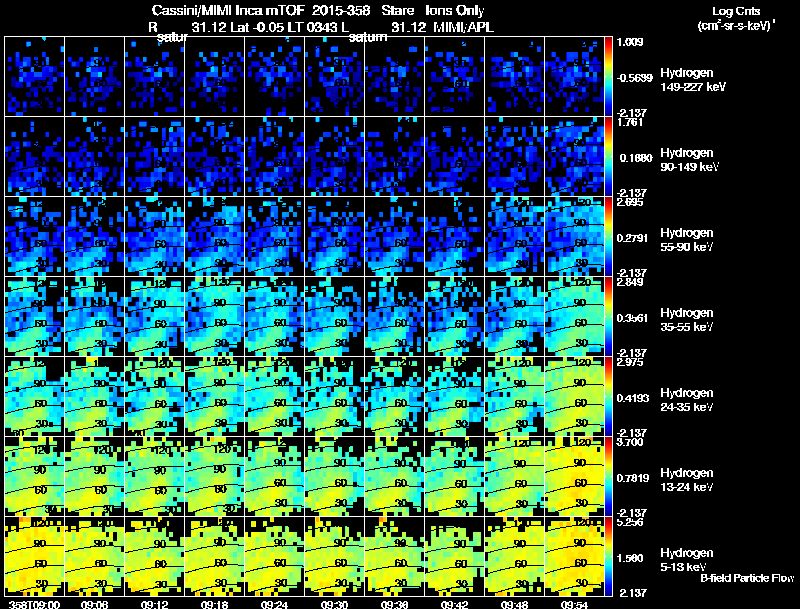Open the Hydrogen 13-24 keV panel at 09:24

pyautogui.click(x=274, y=477)
